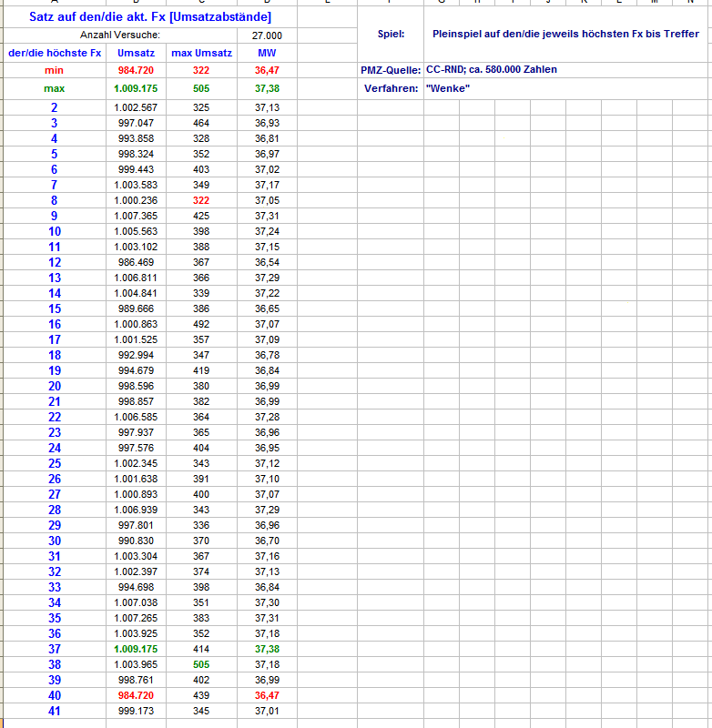Click the 'Spiel:' label cell

(391, 34)
